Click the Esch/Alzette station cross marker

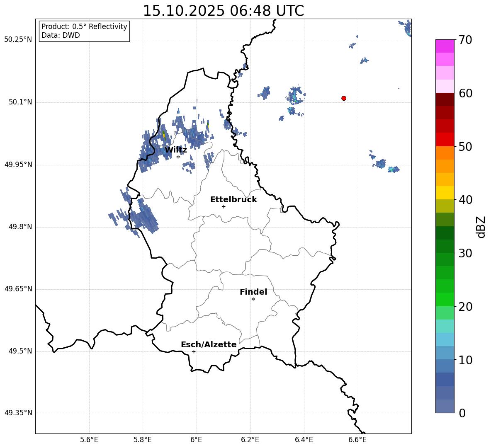pyautogui.click(x=194, y=351)
